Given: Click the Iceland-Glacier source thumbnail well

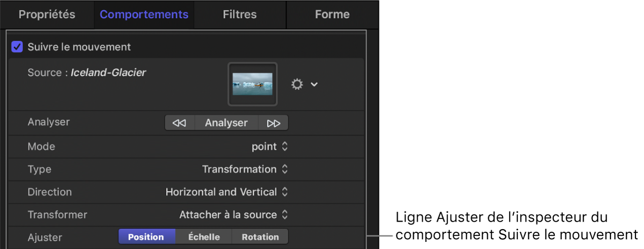Looking at the screenshot, I should pyautogui.click(x=252, y=84).
